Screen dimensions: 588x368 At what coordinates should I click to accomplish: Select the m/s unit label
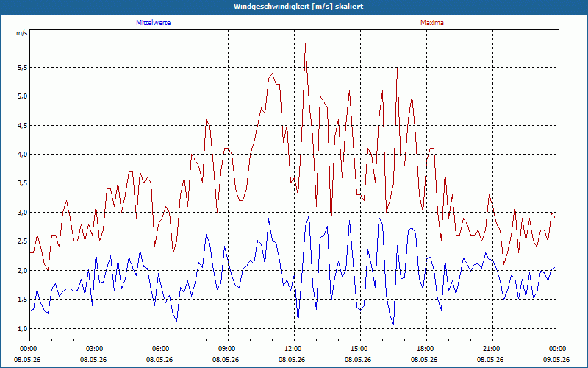click(21, 33)
